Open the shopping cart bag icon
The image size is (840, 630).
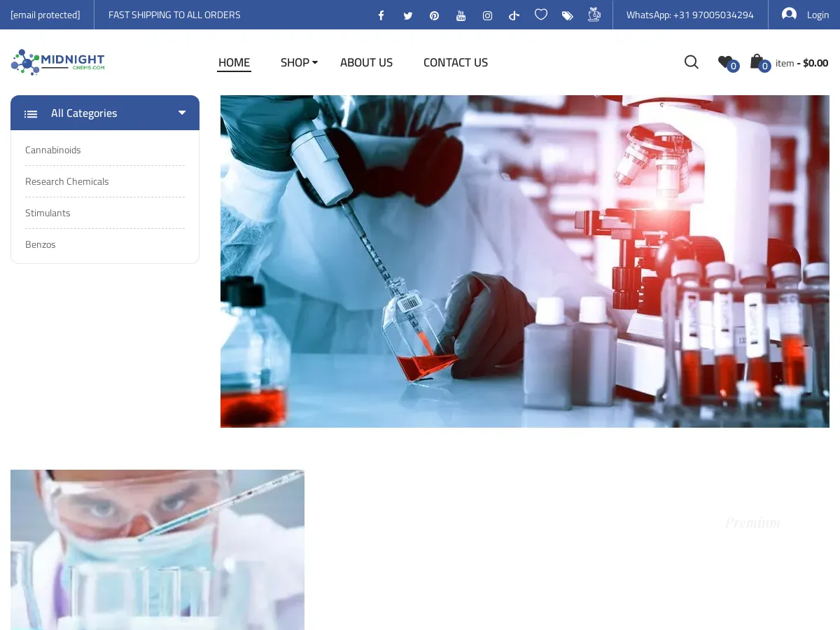tap(757, 62)
